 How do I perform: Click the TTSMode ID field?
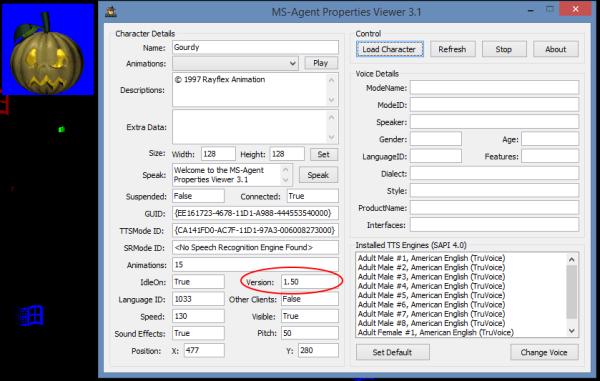[255, 231]
